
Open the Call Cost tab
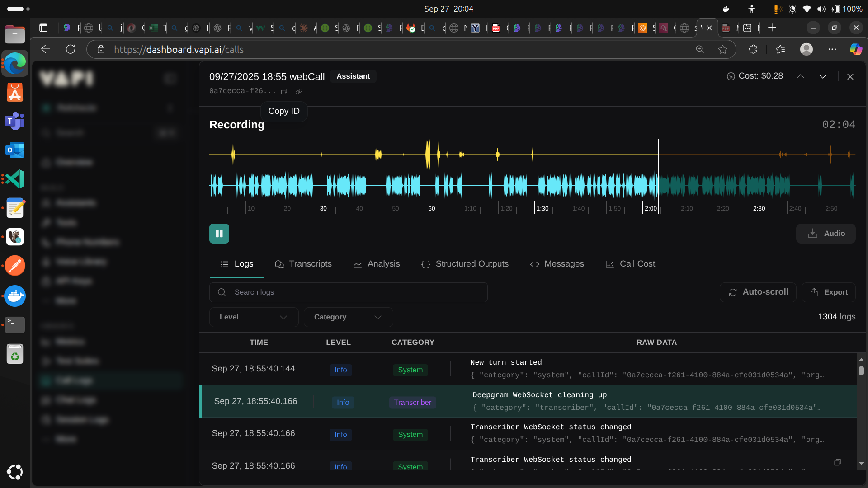pyautogui.click(x=630, y=264)
